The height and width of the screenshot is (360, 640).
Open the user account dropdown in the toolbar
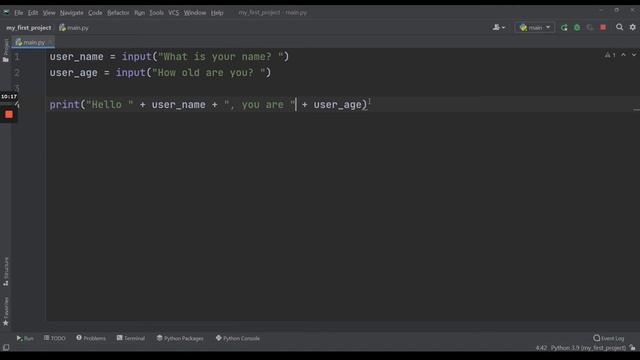(499, 27)
